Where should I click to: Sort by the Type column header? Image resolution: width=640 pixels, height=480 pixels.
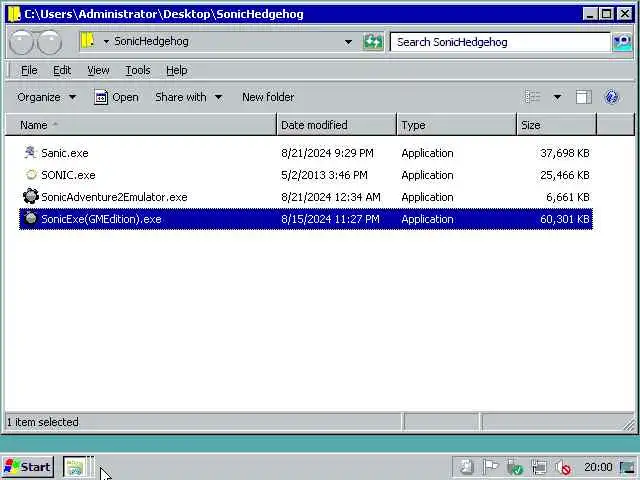(456, 125)
